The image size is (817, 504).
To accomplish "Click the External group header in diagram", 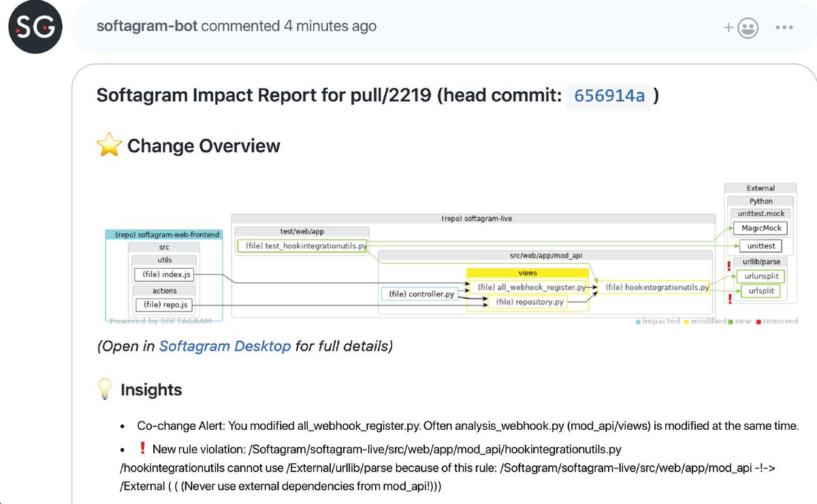I will pos(760,188).
